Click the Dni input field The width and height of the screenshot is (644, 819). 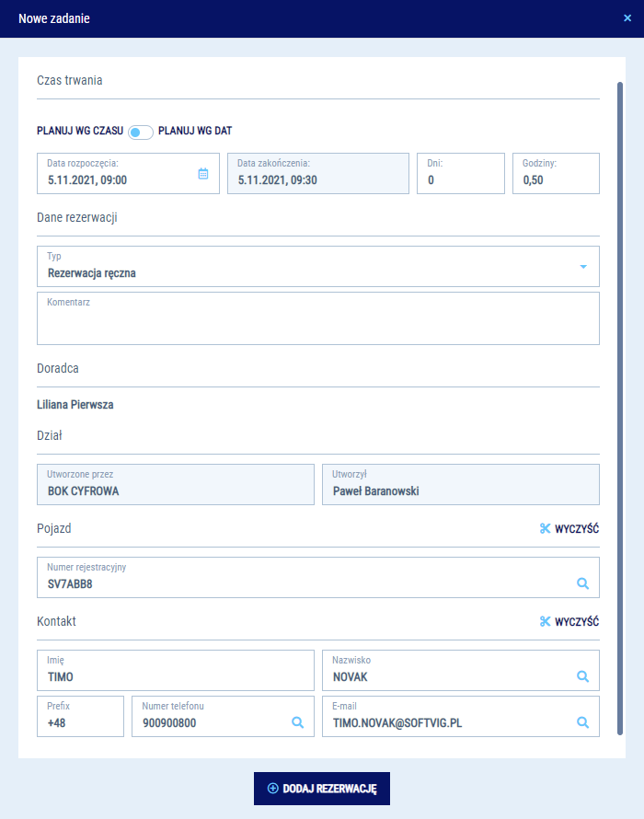point(460,179)
